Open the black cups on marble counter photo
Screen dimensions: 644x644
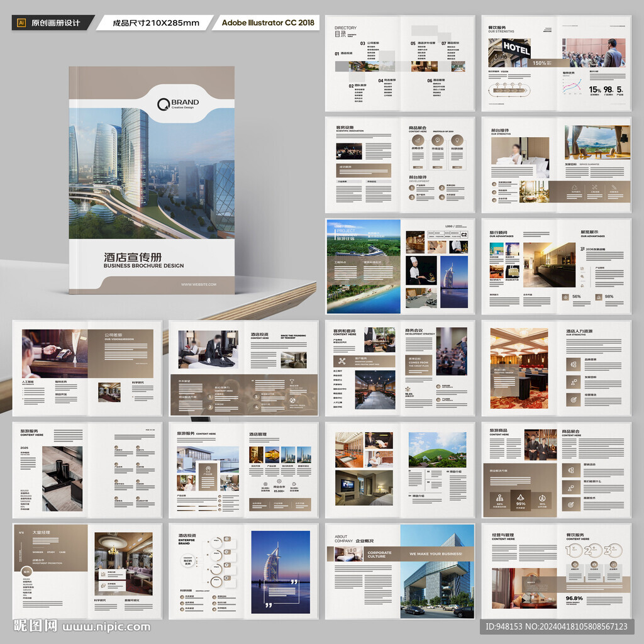pyautogui.click(x=62, y=479)
